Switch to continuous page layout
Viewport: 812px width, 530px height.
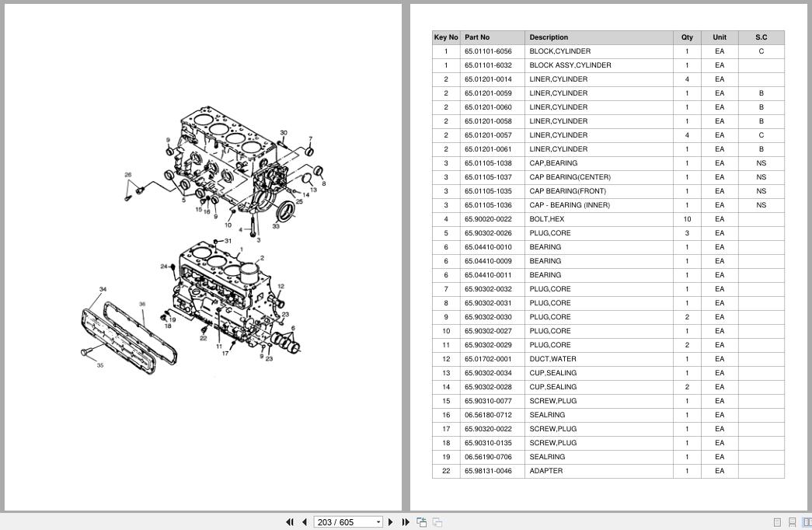(792, 522)
